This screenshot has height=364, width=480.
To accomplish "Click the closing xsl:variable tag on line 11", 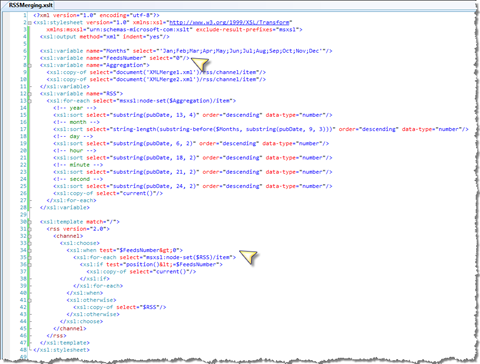I will coord(65,87).
